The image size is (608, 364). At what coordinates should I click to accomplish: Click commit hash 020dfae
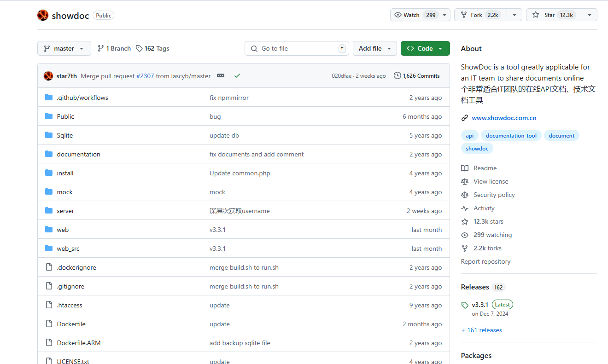click(342, 76)
